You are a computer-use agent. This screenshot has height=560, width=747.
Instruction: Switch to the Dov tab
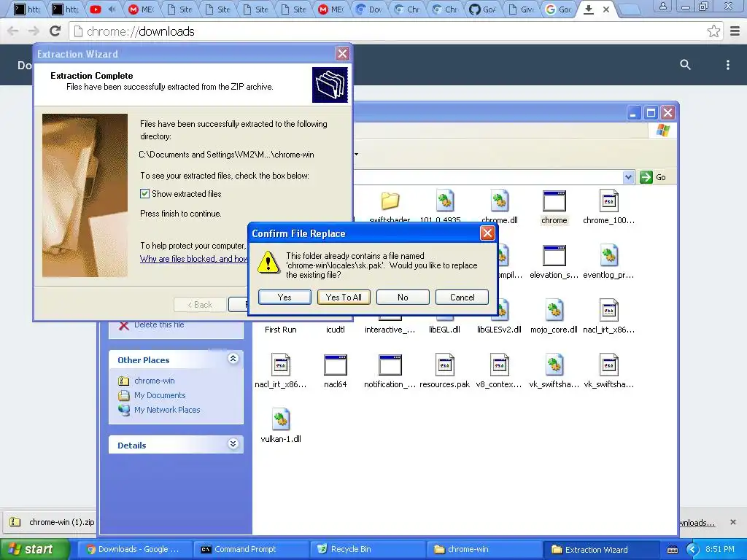[x=368, y=9]
